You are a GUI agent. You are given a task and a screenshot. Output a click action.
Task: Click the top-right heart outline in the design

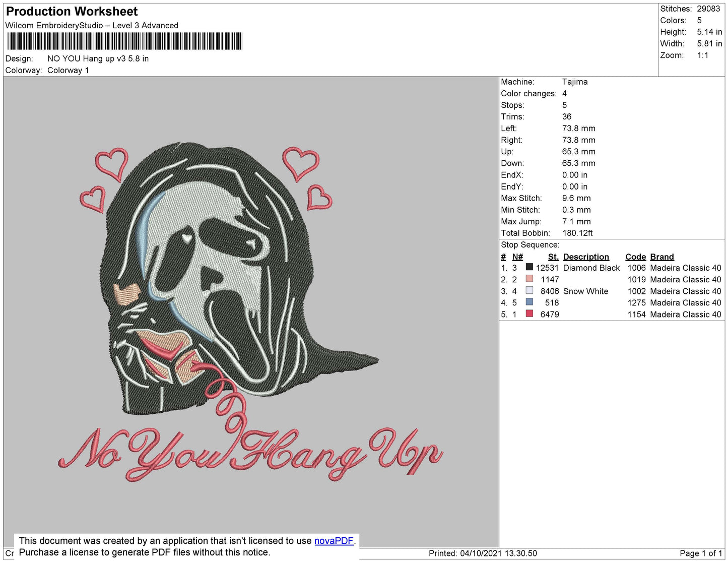click(x=300, y=162)
